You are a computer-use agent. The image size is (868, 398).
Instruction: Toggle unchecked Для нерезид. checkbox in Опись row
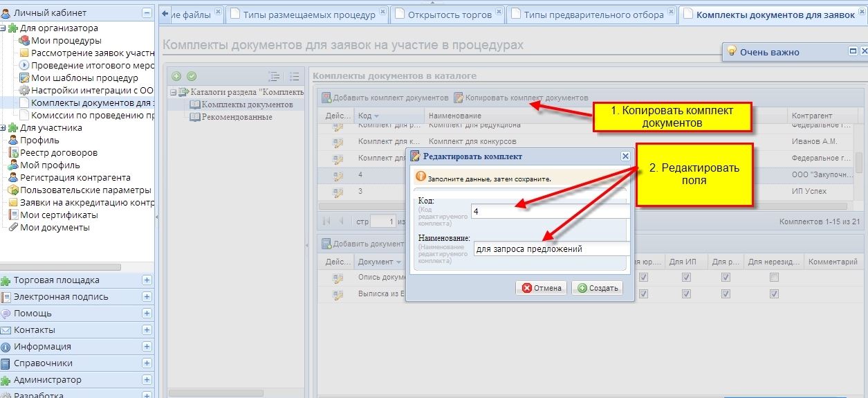coord(775,278)
